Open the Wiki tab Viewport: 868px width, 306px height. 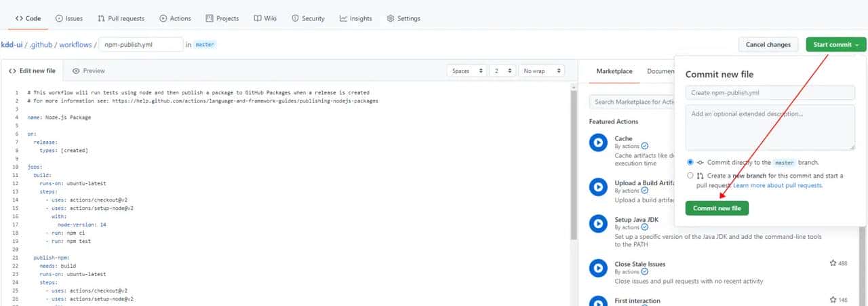(x=265, y=18)
